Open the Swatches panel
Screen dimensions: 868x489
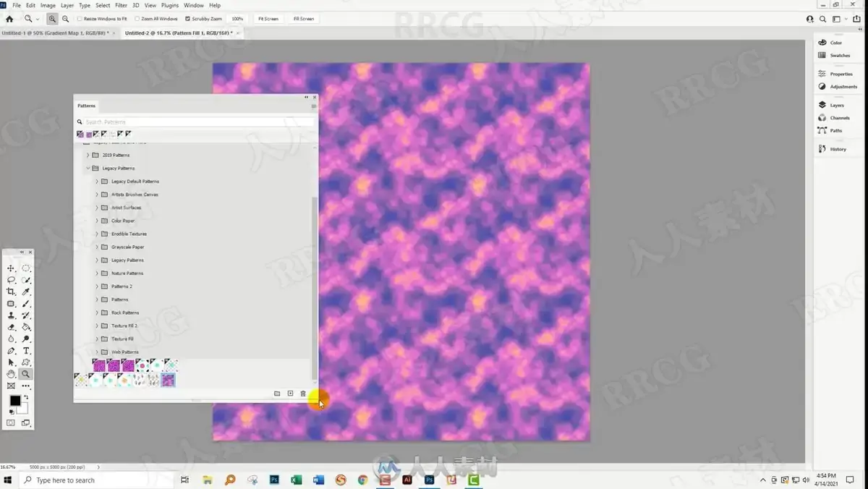tap(834, 55)
